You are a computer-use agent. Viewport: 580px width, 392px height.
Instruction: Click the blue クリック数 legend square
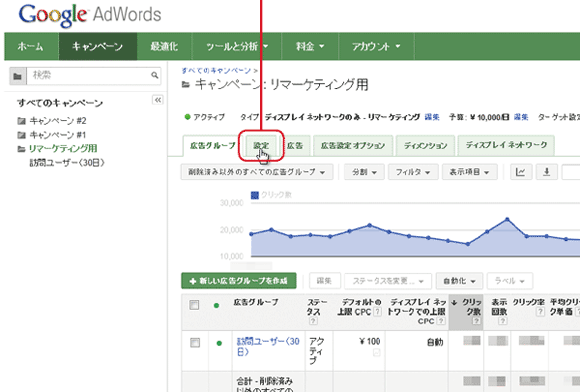[254, 195]
